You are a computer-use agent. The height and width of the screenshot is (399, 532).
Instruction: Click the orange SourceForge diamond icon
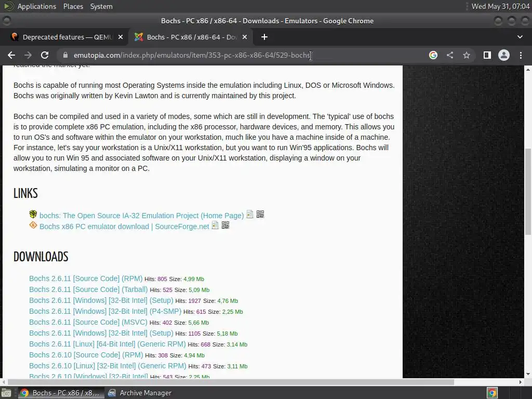coord(33,225)
